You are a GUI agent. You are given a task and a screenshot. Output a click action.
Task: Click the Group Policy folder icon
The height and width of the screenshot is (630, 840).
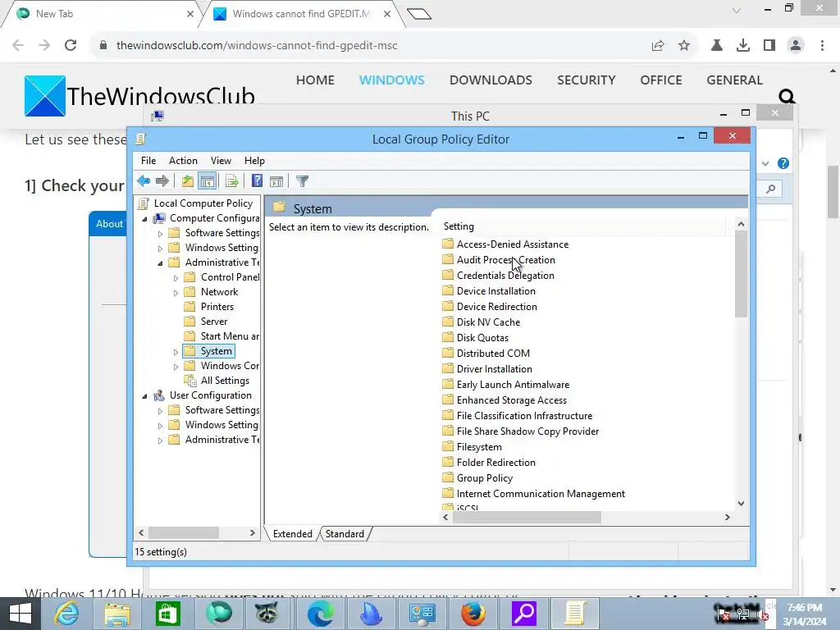point(448,477)
